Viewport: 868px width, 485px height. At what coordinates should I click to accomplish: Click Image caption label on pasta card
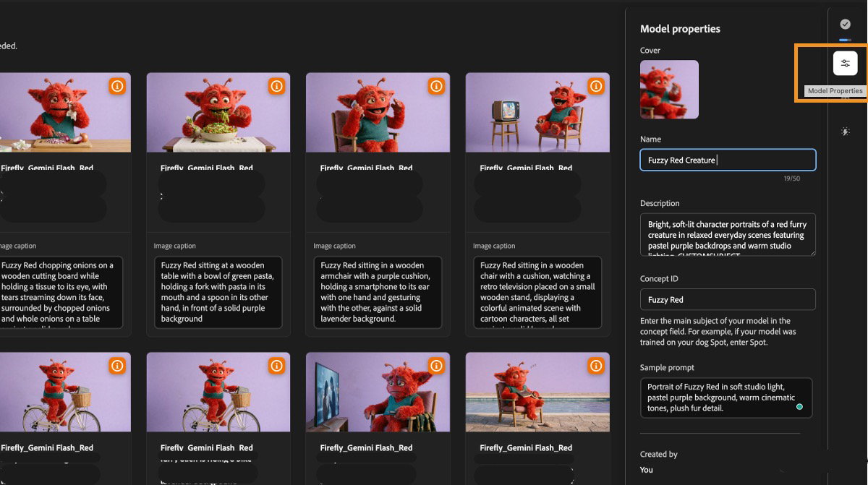click(175, 246)
